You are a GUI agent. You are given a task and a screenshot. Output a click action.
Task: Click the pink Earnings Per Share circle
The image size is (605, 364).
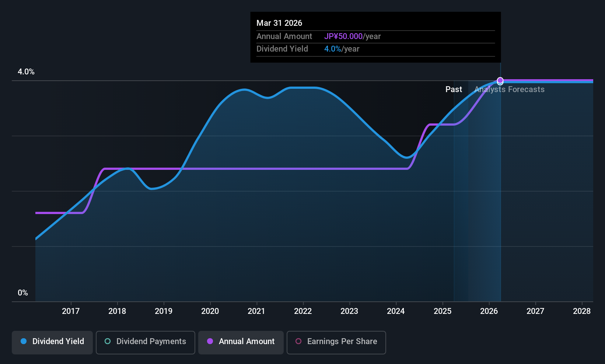coord(298,341)
